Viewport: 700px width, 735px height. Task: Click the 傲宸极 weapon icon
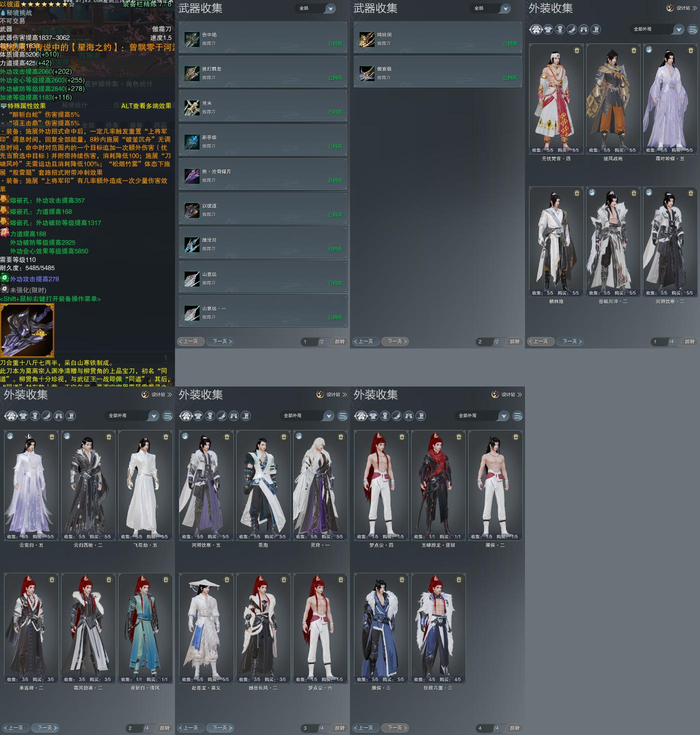366,73
